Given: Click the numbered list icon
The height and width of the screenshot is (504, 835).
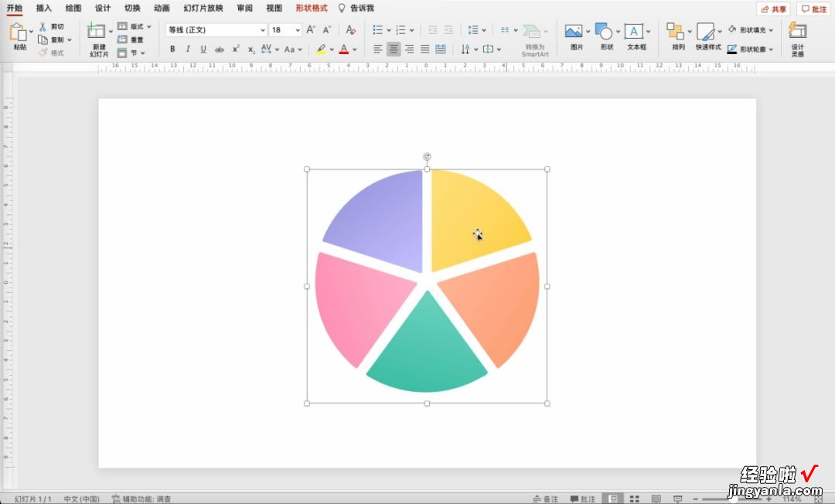Looking at the screenshot, I should (400, 30).
